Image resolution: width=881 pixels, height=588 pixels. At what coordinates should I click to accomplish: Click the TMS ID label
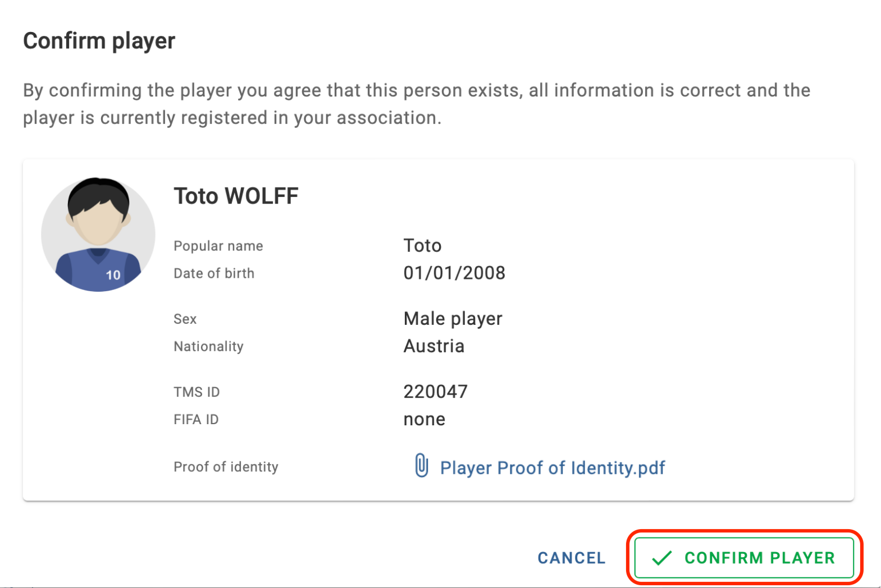pos(197,392)
